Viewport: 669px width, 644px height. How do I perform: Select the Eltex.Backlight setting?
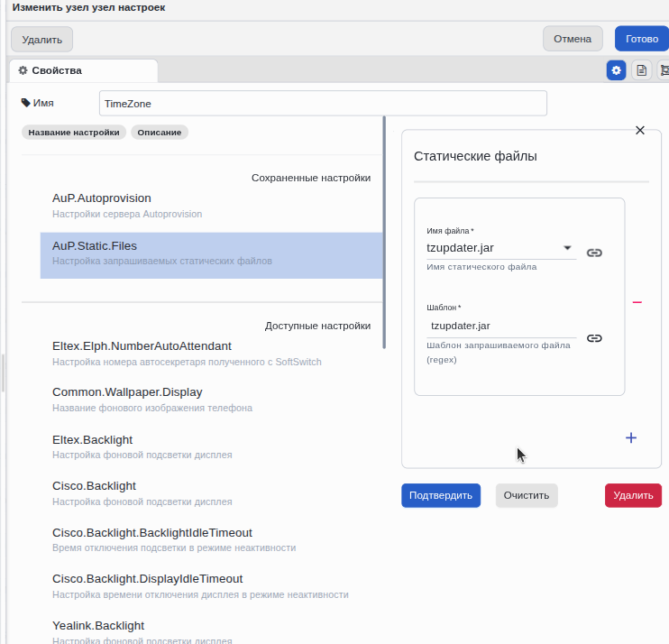(x=212, y=446)
